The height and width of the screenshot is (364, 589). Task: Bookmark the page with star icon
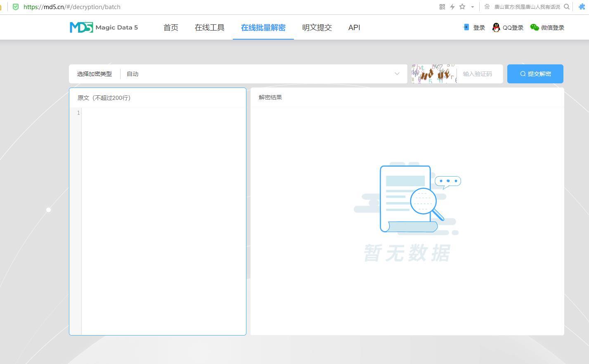click(x=462, y=7)
